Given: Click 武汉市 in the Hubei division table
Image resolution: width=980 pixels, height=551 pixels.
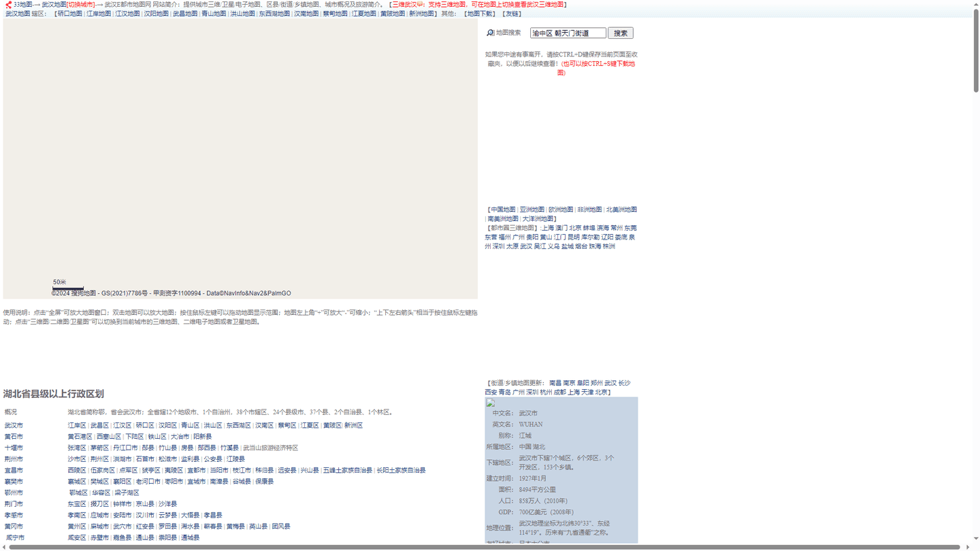Looking at the screenshot, I should coord(14,426).
